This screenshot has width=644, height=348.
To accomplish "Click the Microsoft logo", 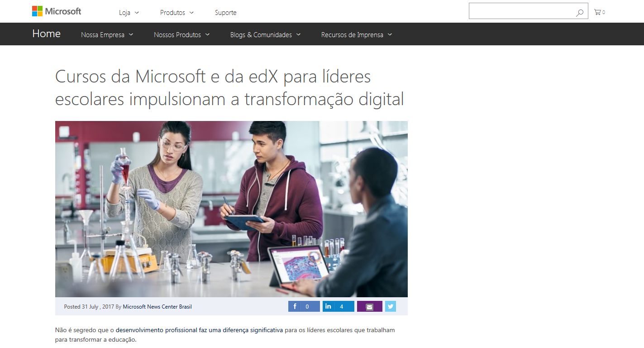I will pos(57,11).
